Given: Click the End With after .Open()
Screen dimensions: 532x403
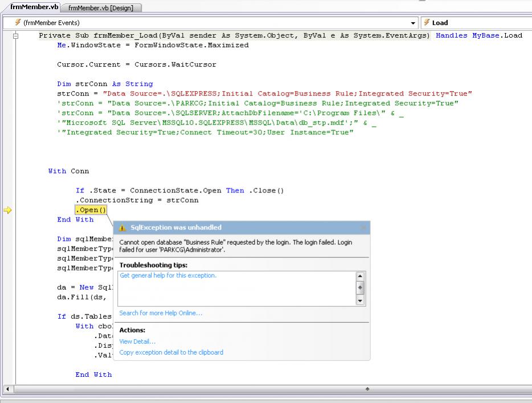Looking at the screenshot, I should pyautogui.click(x=75, y=220).
